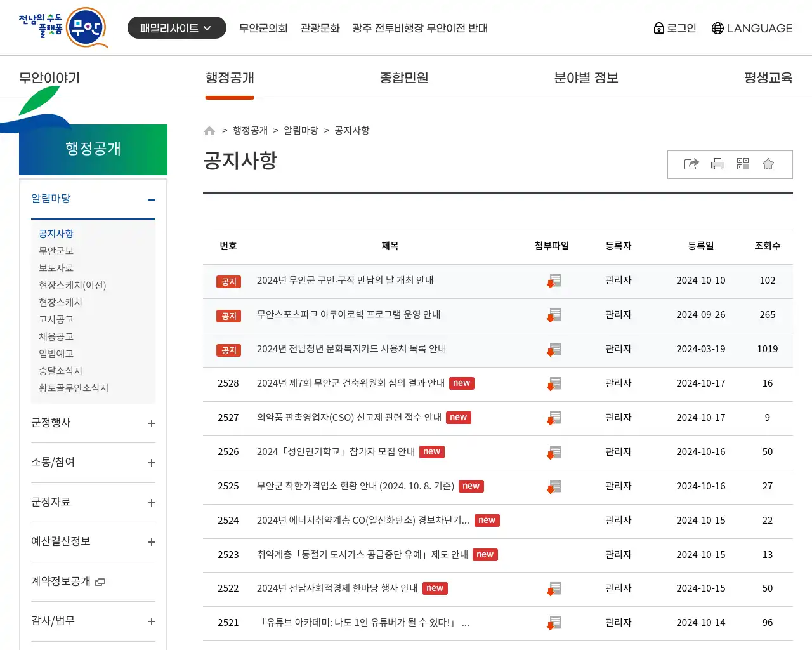The height and width of the screenshot is (650, 812).
Task: Select 공지사항 in the sidebar
Action: tap(56, 234)
